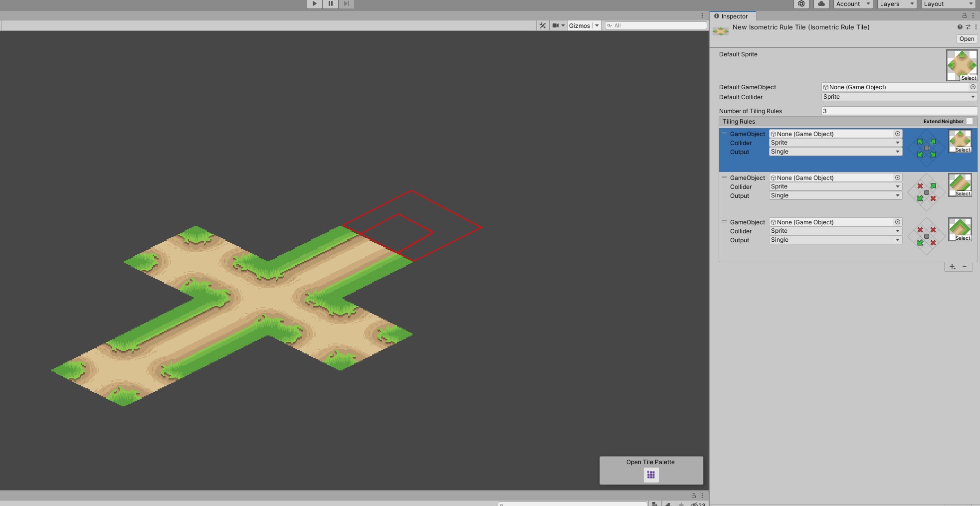The image size is (980, 506).
Task: Click the Open button for the rule tile asset
Action: pyautogui.click(x=967, y=38)
